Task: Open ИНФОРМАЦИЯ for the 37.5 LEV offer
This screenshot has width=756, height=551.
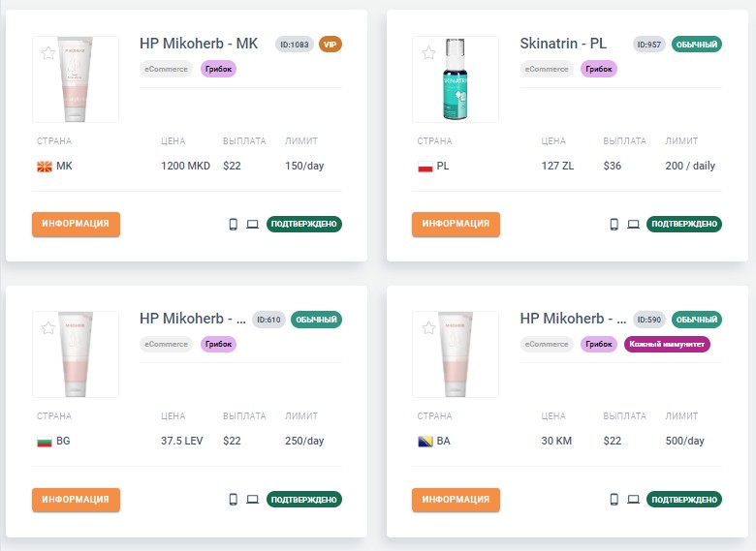Action: point(76,500)
